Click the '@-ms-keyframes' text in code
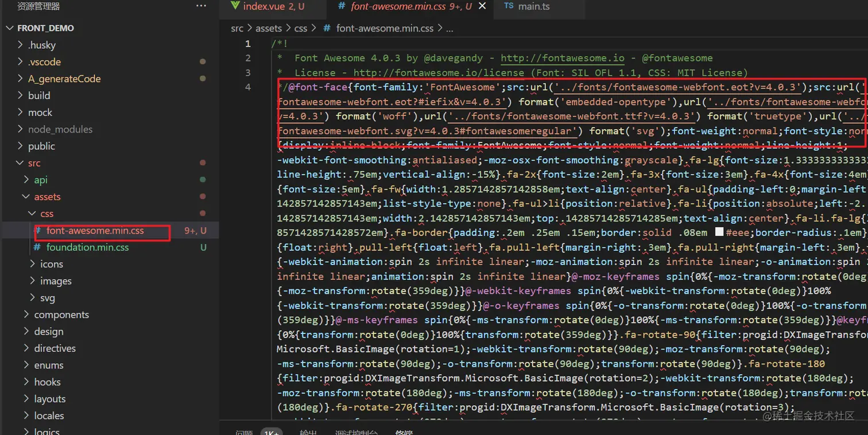Image resolution: width=868 pixels, height=435 pixels. tap(377, 320)
